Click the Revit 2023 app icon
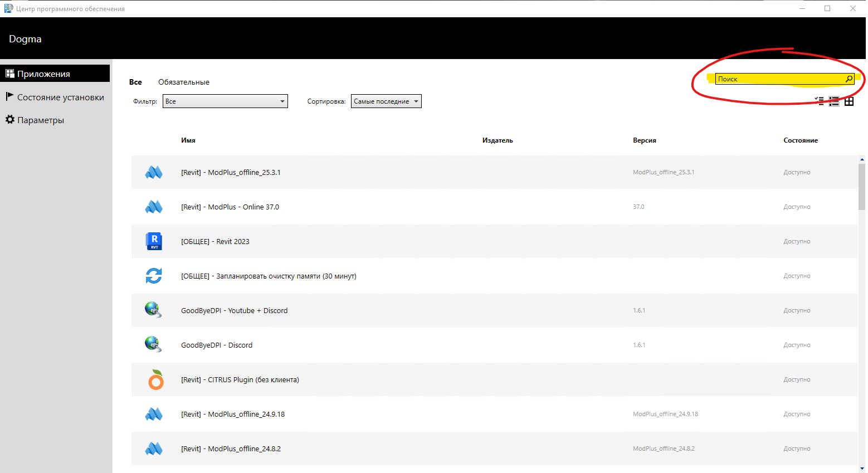Screen dimensions: 868x473 154,241
